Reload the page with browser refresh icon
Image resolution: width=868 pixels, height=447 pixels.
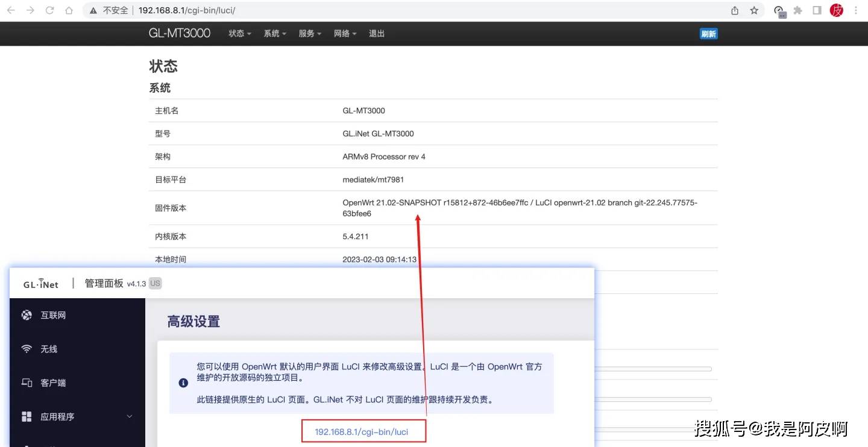[49, 10]
